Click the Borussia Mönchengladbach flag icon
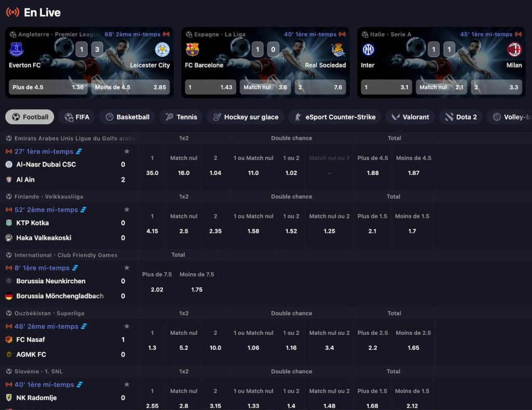 tap(9, 296)
